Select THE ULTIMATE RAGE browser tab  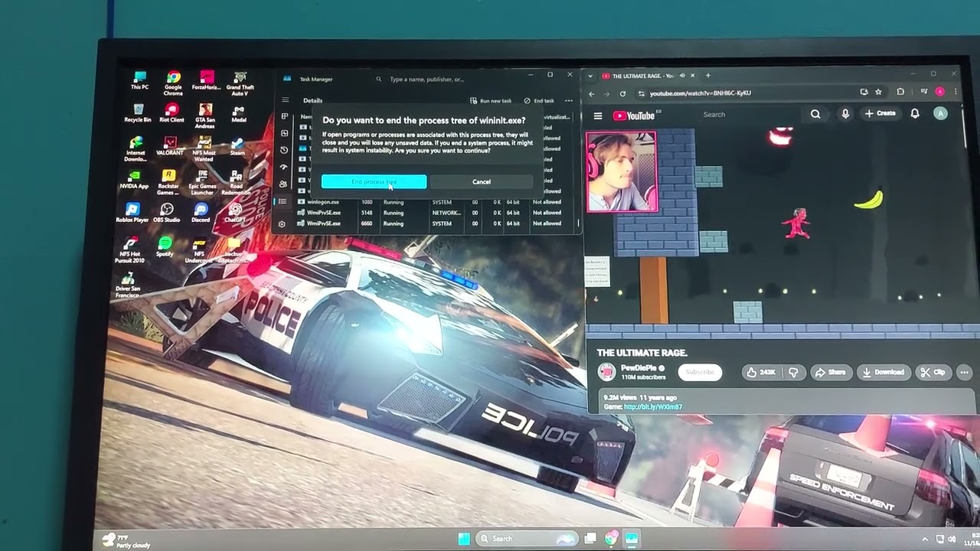click(648, 76)
